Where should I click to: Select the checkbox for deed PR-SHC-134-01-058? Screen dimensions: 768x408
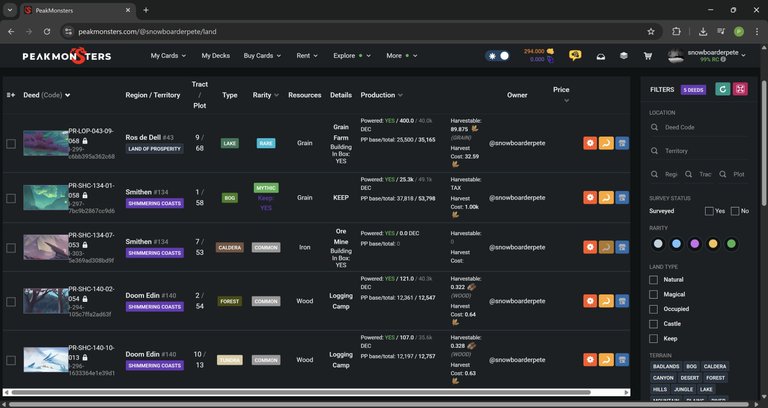11,198
